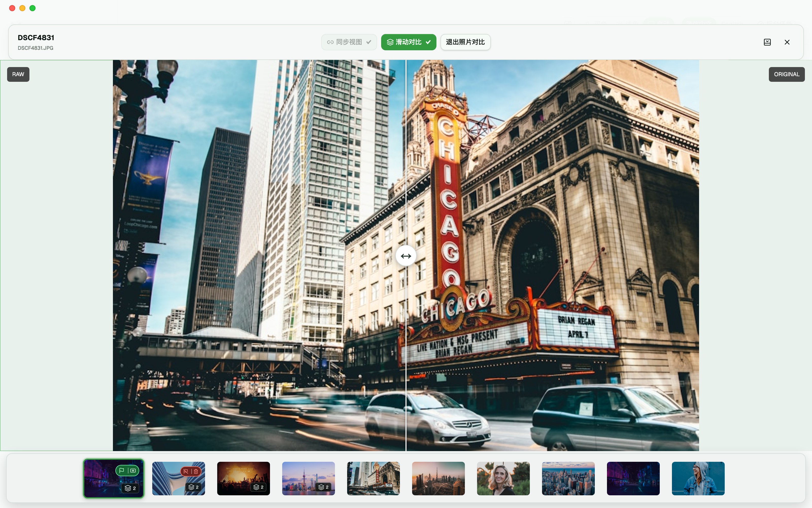Toggle the 滑动对比 slide compare button

click(x=408, y=42)
